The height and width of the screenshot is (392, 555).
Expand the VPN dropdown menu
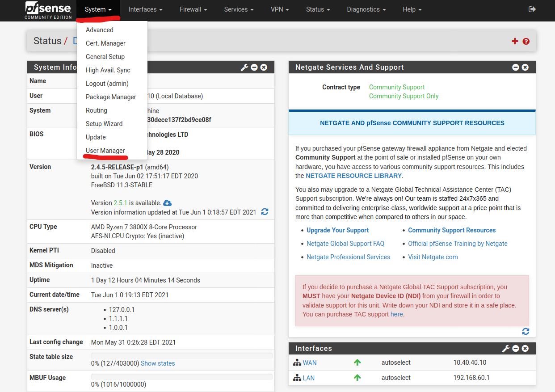pyautogui.click(x=280, y=9)
